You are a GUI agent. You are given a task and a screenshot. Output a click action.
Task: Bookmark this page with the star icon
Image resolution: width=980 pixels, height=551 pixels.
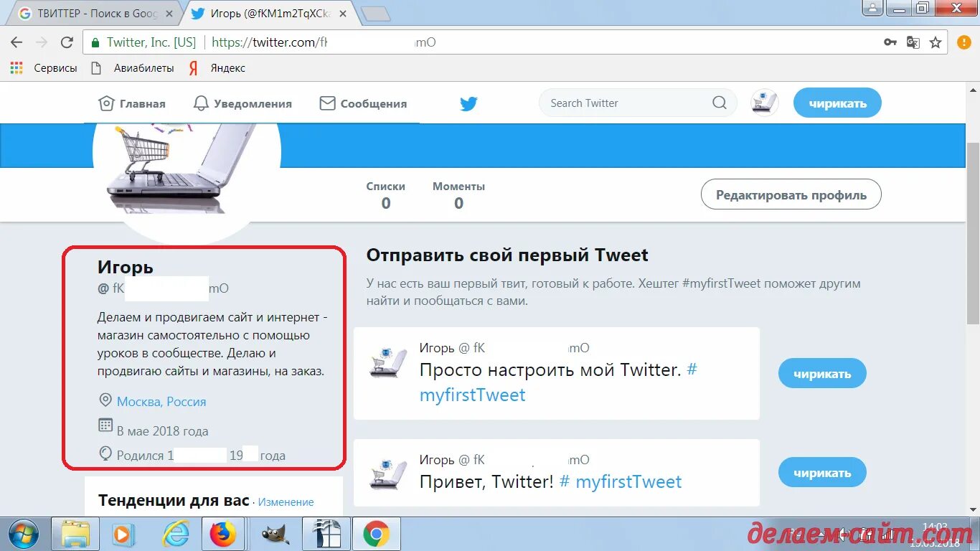(x=936, y=42)
